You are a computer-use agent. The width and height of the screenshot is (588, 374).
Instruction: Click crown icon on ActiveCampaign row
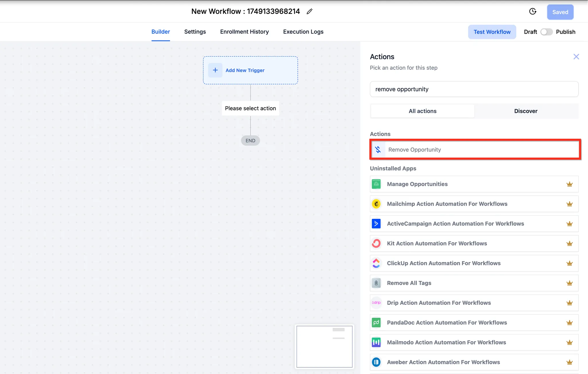click(570, 223)
